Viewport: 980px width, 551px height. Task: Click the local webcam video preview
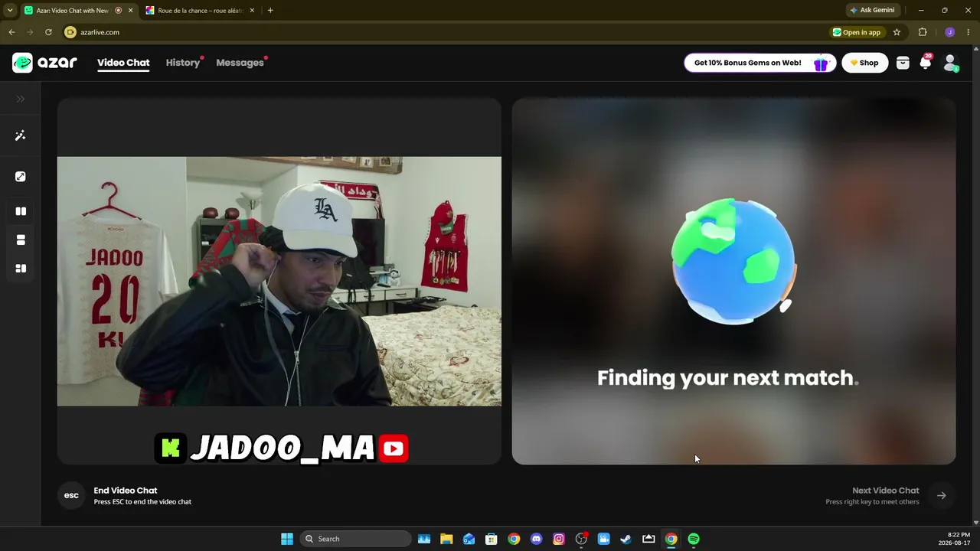point(279,282)
